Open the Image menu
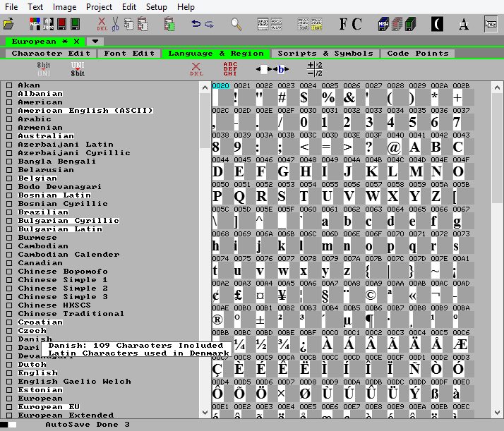 [64, 7]
